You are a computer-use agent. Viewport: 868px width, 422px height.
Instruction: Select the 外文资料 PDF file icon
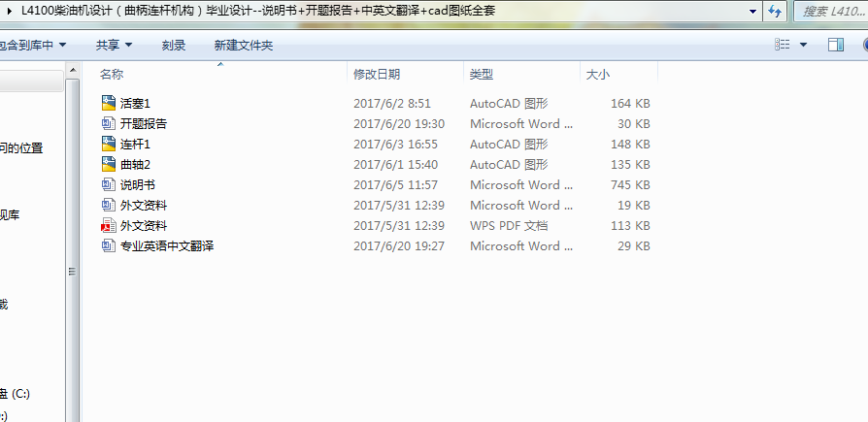109,226
